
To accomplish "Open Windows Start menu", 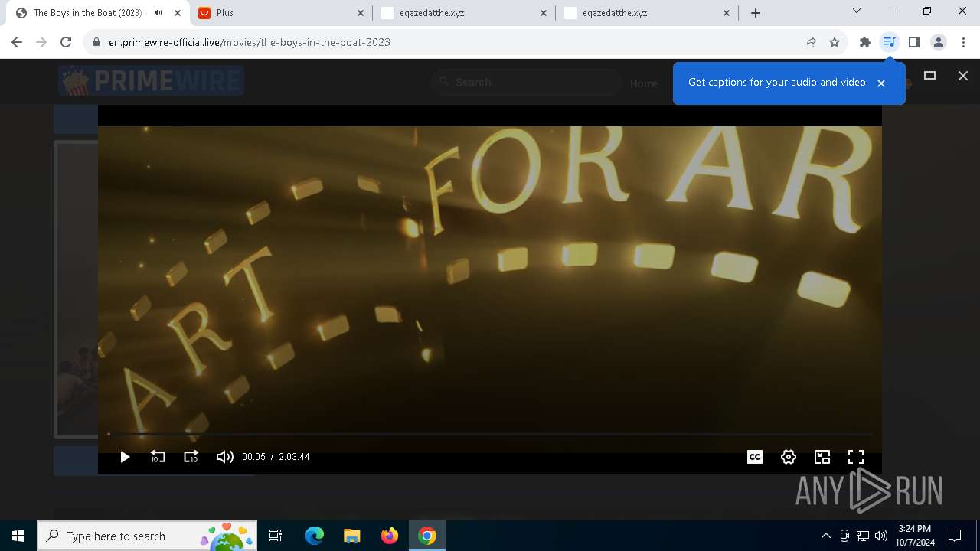I will coord(18,536).
